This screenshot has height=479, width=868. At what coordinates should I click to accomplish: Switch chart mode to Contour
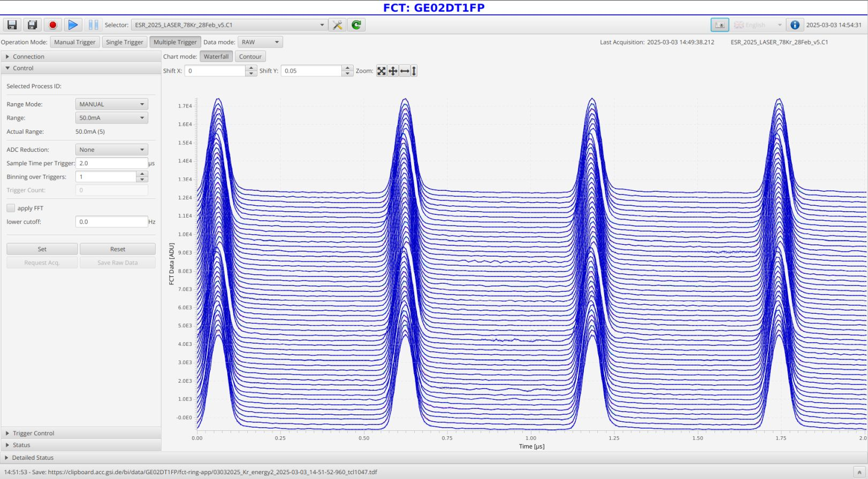click(x=250, y=57)
